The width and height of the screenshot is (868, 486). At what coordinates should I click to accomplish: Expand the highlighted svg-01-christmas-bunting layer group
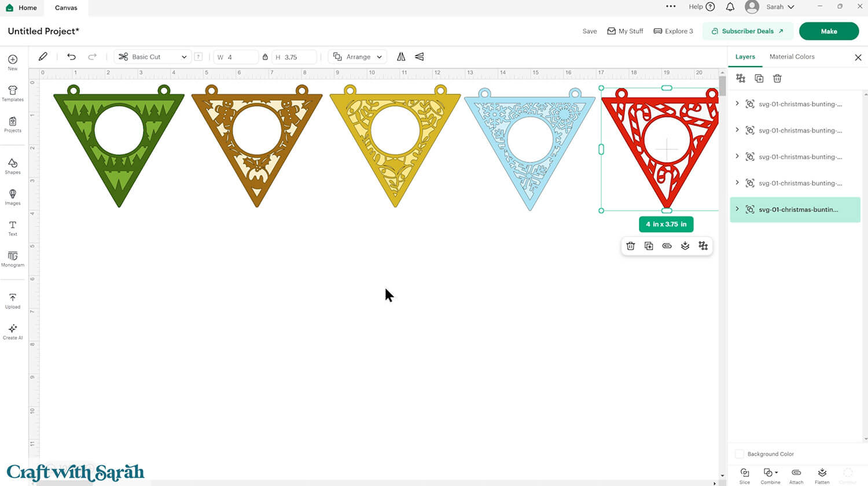point(737,209)
